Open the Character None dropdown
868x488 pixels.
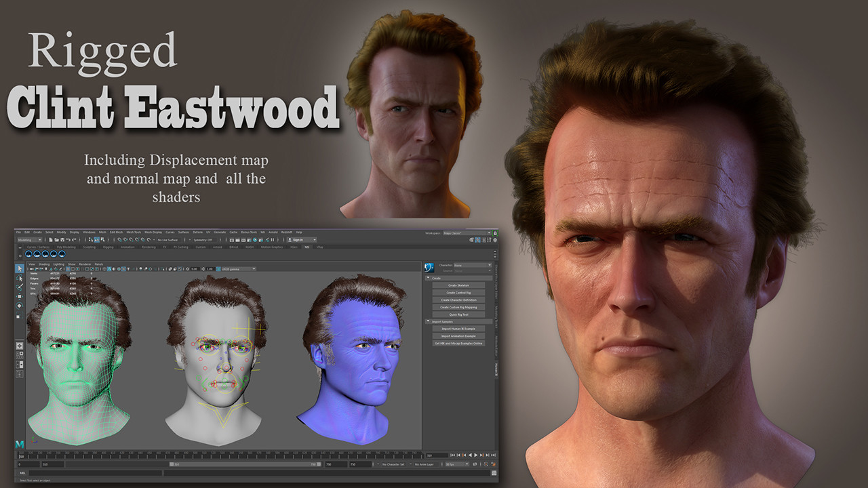click(x=473, y=265)
